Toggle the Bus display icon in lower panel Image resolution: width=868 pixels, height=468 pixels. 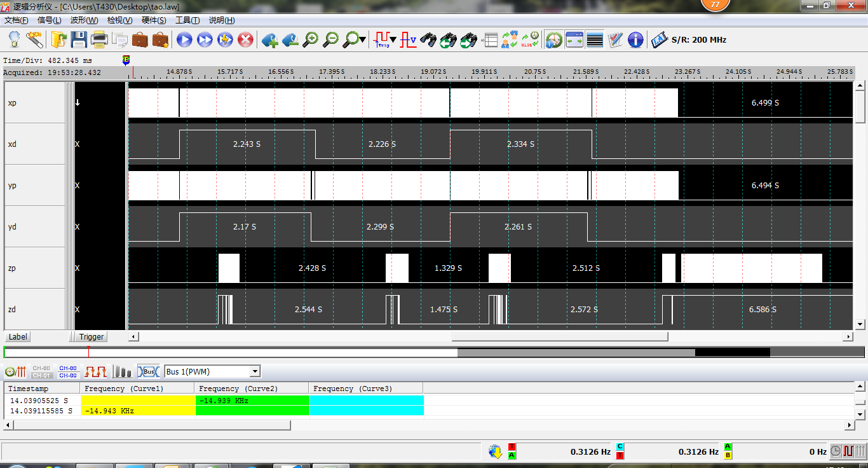(148, 371)
